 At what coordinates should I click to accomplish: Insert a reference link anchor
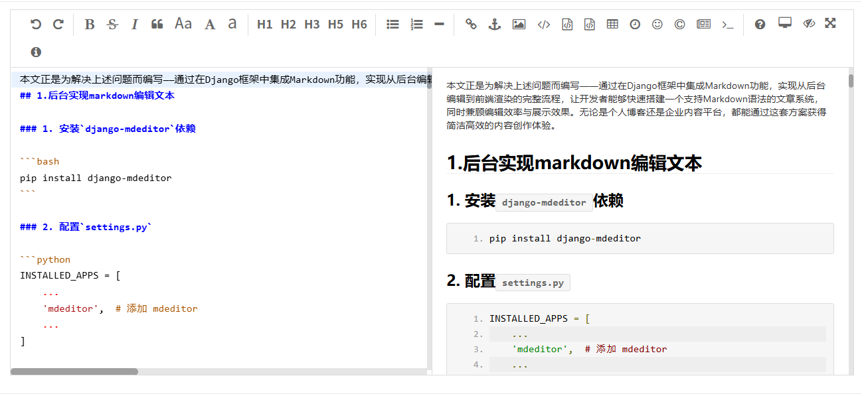(493, 23)
